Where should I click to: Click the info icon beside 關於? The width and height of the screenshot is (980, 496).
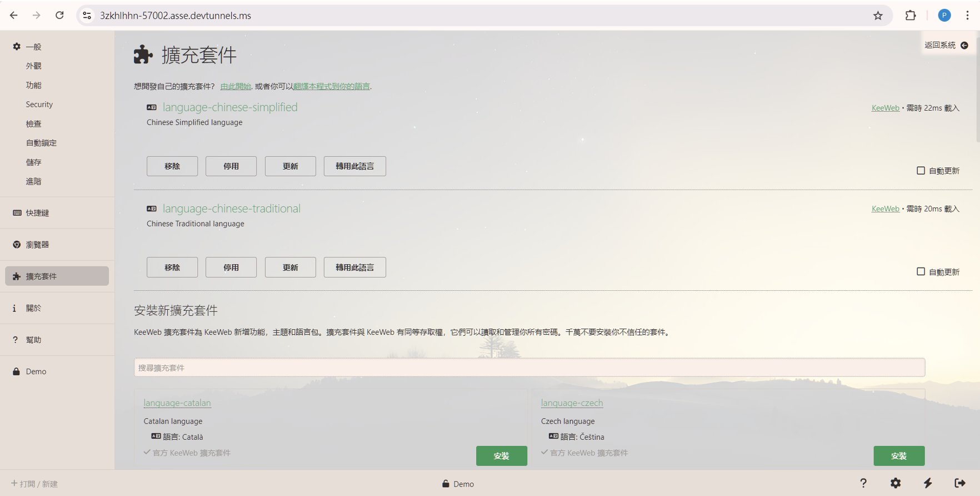(14, 308)
